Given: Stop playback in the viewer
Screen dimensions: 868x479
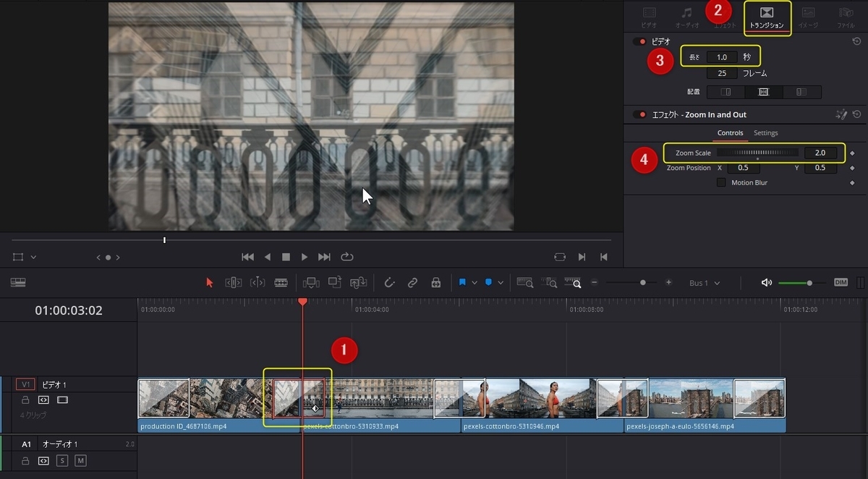Looking at the screenshot, I should (x=286, y=257).
